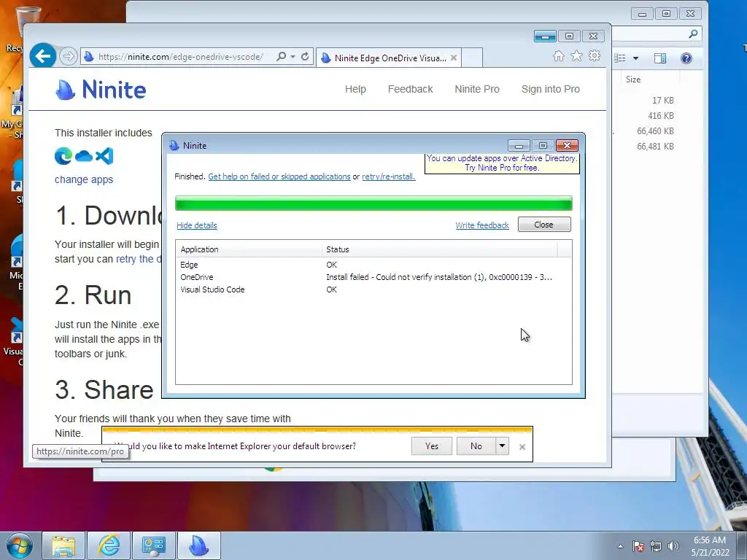Select the 416 KB file row
Screen dimensions: 747x560
(x=660, y=116)
